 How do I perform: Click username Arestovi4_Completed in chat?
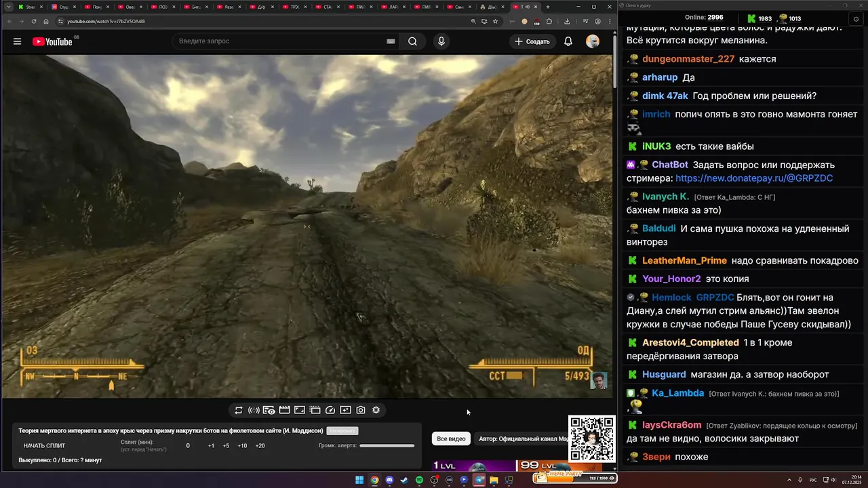click(690, 343)
